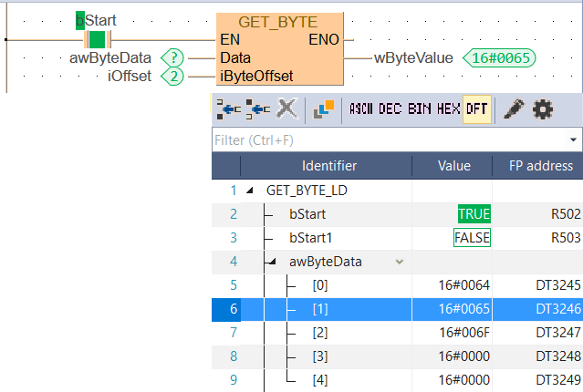Toggle the bStart1 FALSE value

click(x=472, y=238)
